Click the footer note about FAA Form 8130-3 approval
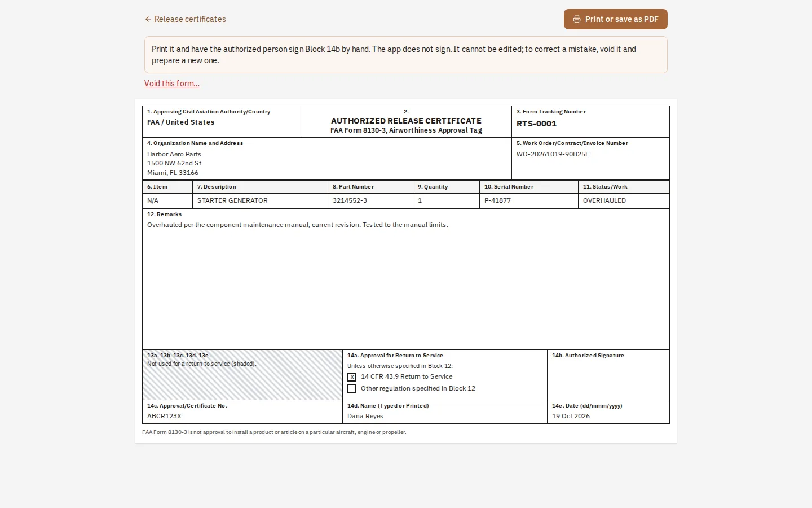The width and height of the screenshot is (812, 508). point(274,432)
